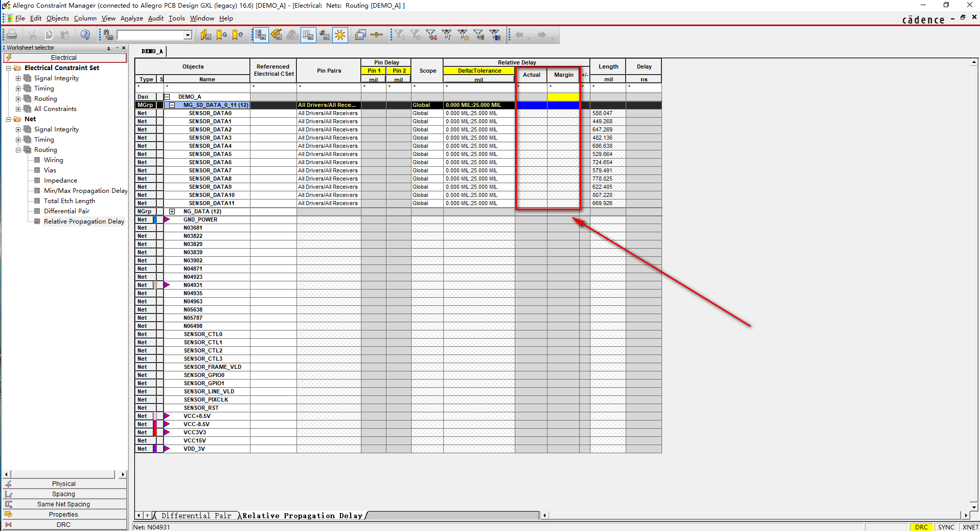Click the net connection schedule icon

pyautogui.click(x=377, y=35)
